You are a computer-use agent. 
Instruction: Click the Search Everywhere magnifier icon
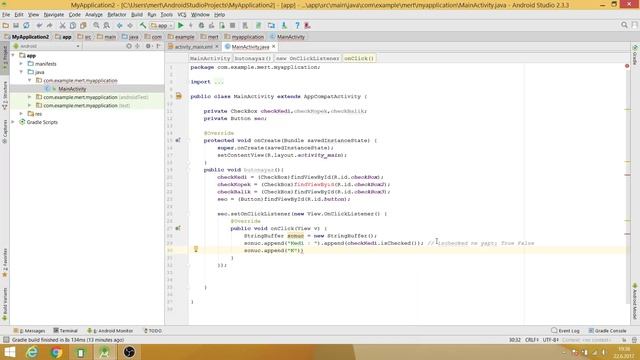(x=624, y=25)
